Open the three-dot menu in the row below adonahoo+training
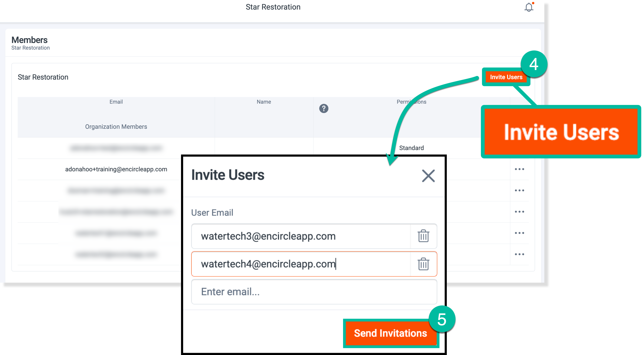644x355 pixels. coord(519,190)
